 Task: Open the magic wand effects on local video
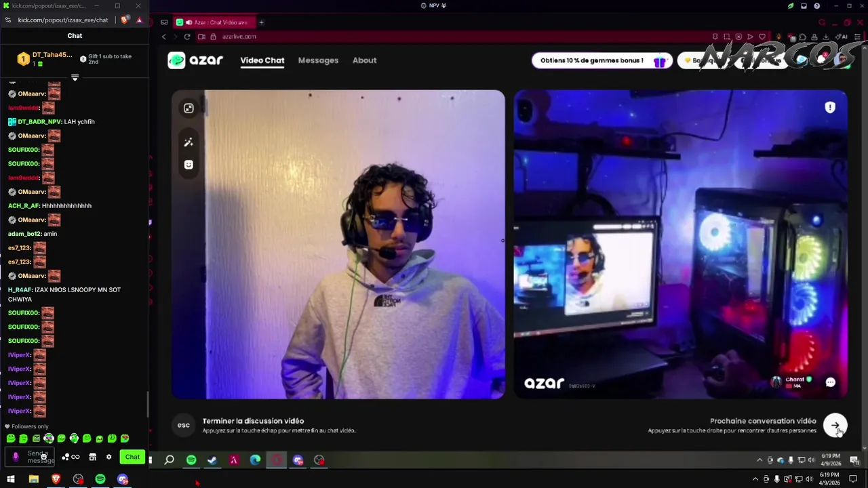click(x=189, y=142)
